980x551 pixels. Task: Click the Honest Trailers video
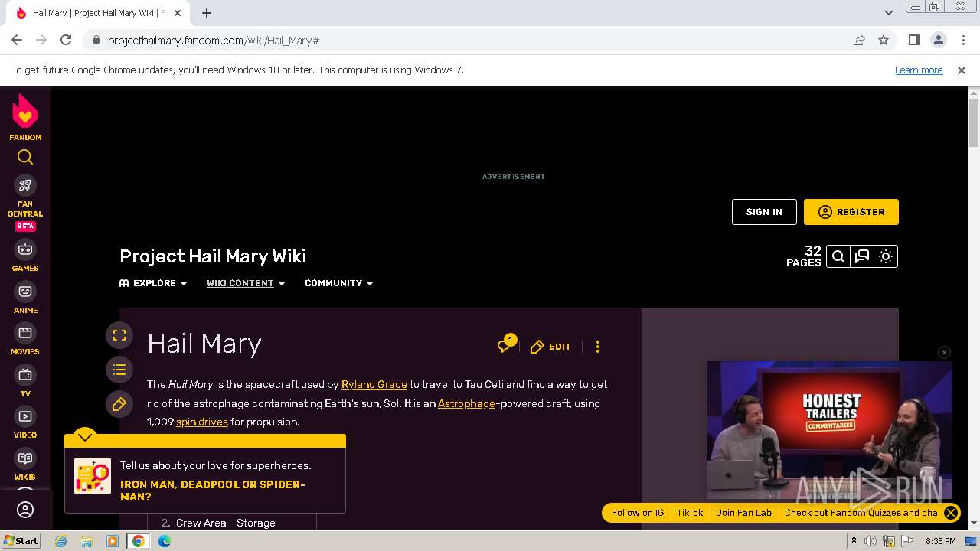click(x=830, y=430)
